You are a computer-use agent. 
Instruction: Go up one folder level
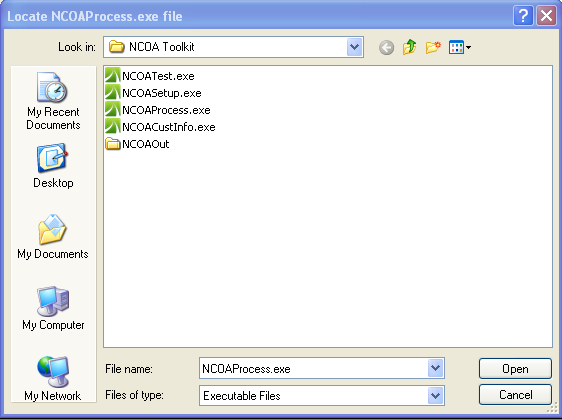(x=410, y=47)
